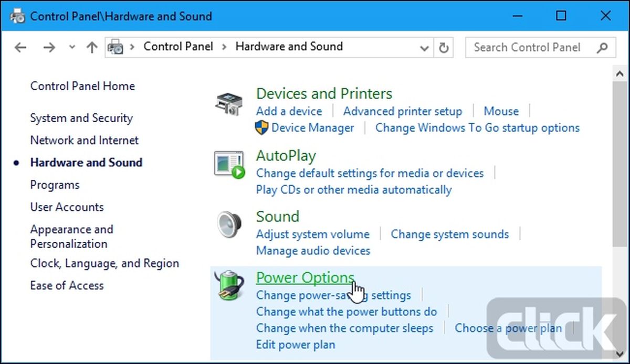Click Play CDs or other media automatically

(x=354, y=189)
